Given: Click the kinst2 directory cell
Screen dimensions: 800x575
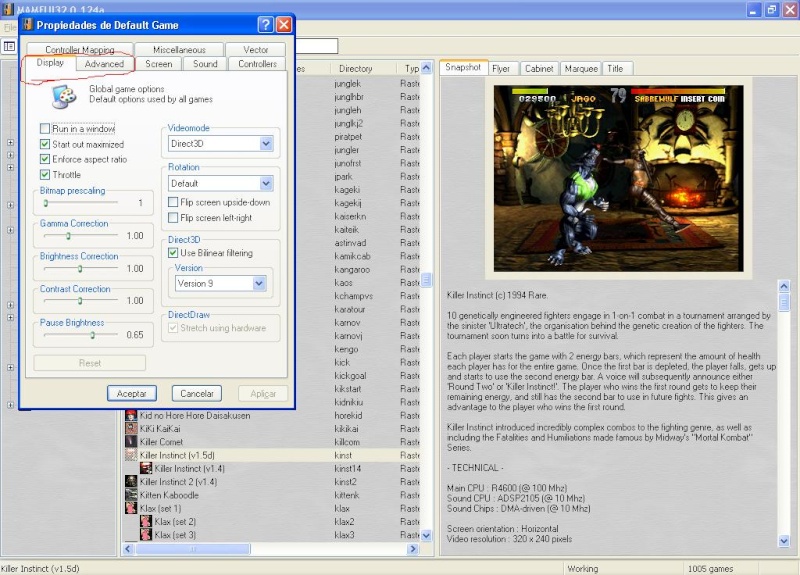Looking at the screenshot, I should 345,482.
